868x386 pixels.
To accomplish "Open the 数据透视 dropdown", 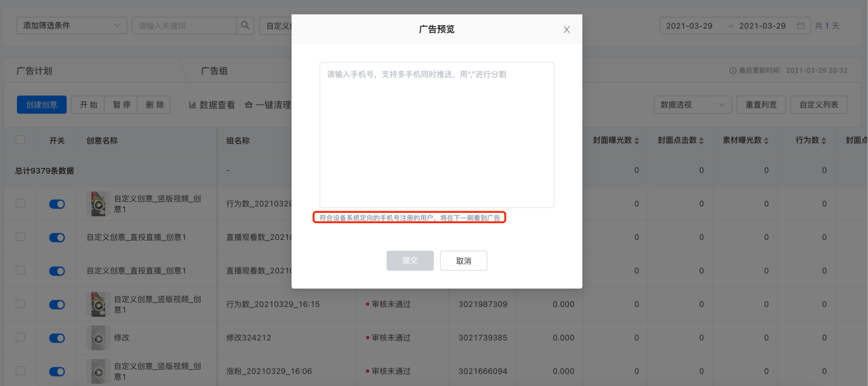I will (693, 104).
